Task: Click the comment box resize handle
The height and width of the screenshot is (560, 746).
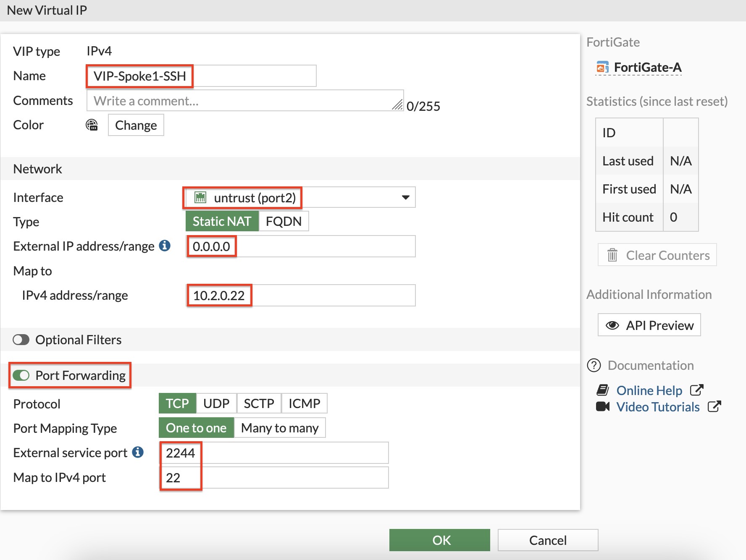Action: [397, 105]
